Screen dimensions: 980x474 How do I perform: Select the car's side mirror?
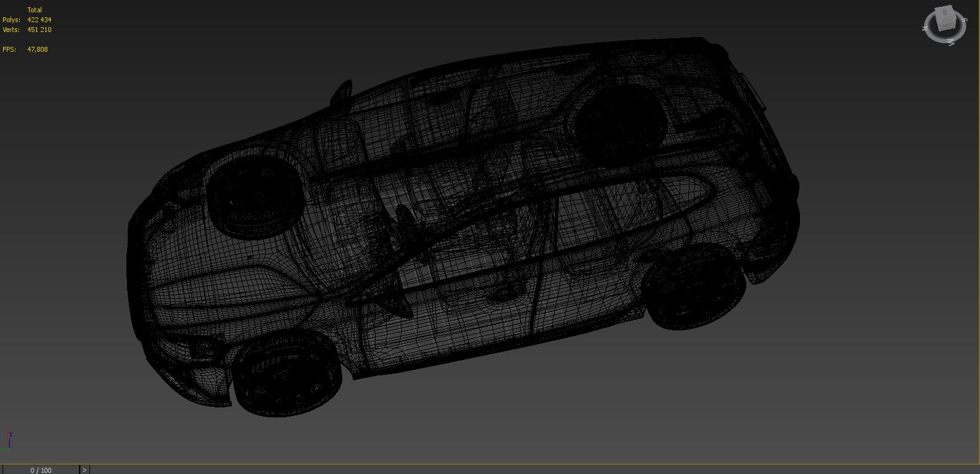[340, 92]
